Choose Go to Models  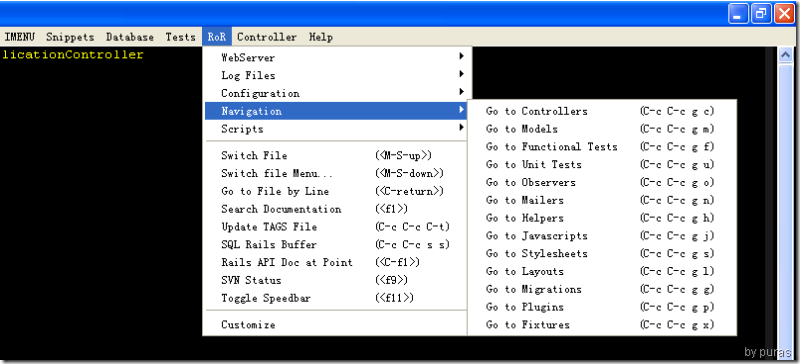[x=602, y=129]
